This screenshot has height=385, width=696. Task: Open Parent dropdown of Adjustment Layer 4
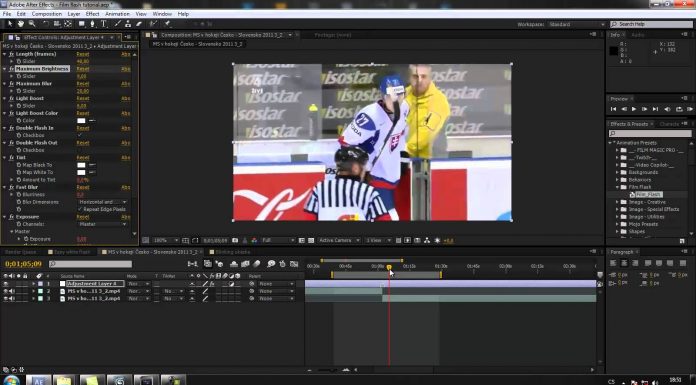click(x=277, y=284)
